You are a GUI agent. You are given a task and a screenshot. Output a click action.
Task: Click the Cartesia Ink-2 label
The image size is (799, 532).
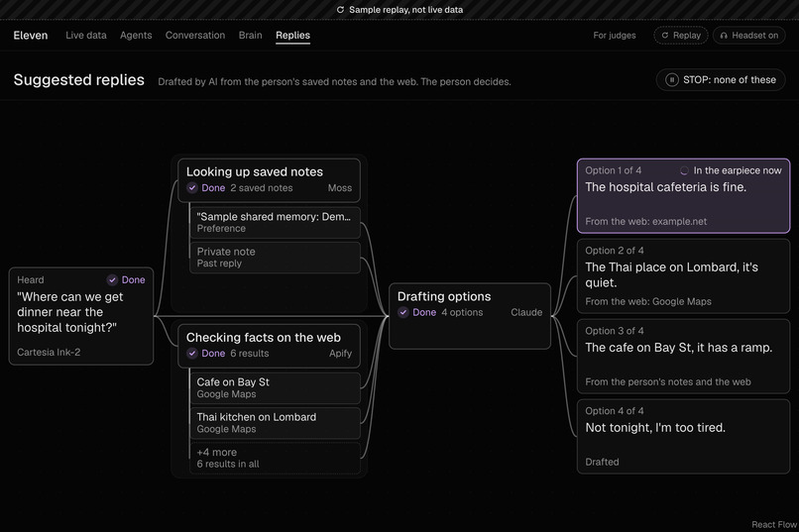coord(49,353)
